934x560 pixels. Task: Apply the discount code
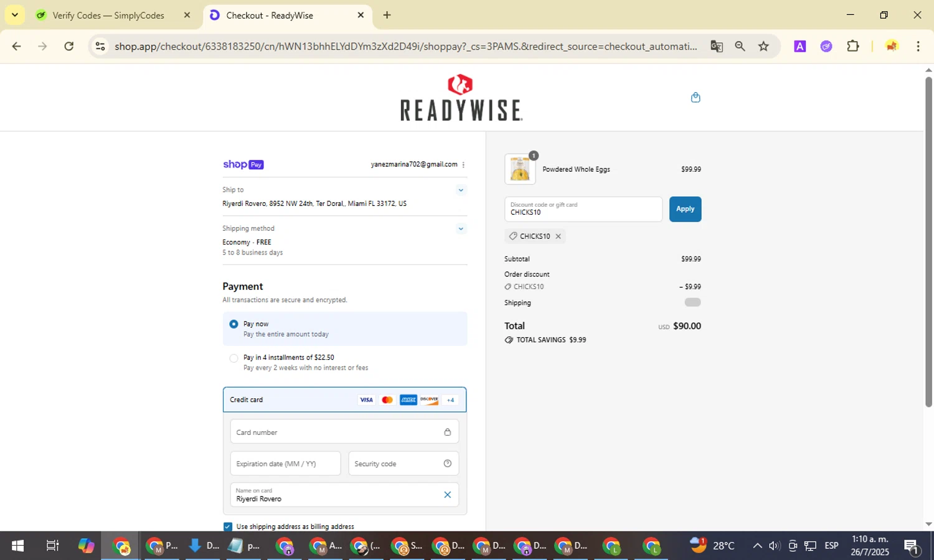[685, 209]
